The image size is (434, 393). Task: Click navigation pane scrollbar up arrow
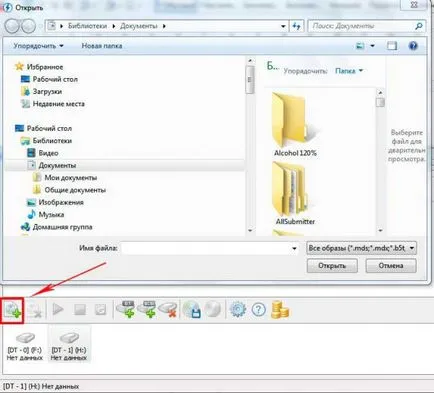pyautogui.click(x=250, y=61)
